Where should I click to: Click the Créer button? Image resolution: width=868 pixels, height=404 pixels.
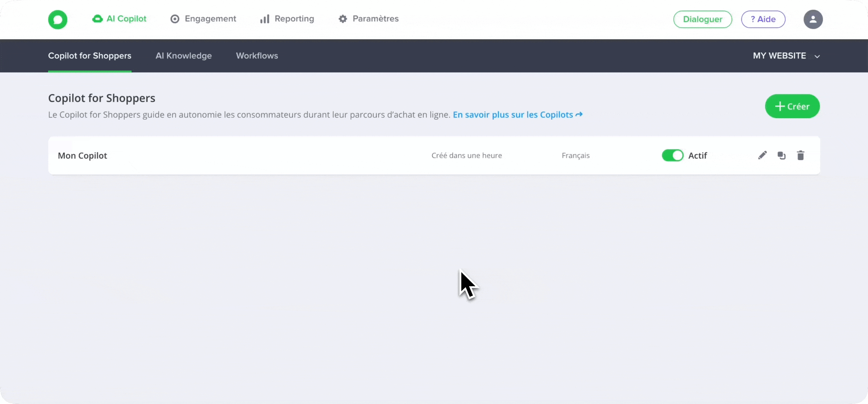tap(792, 106)
